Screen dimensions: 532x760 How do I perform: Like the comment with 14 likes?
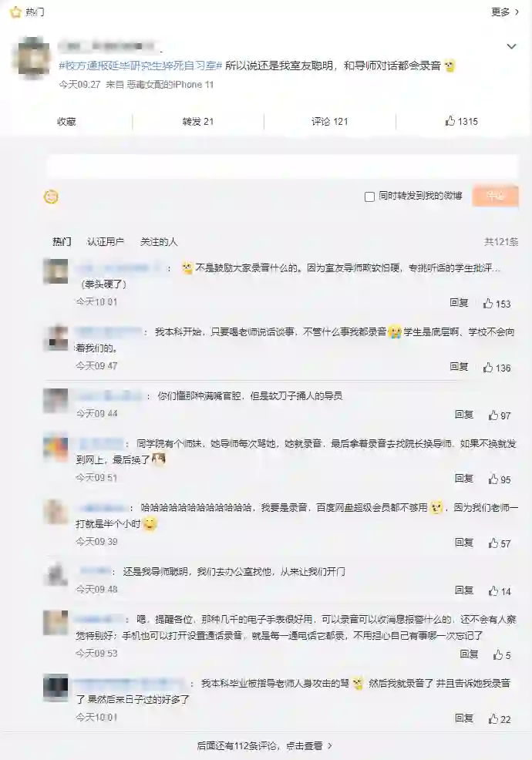tap(493, 591)
